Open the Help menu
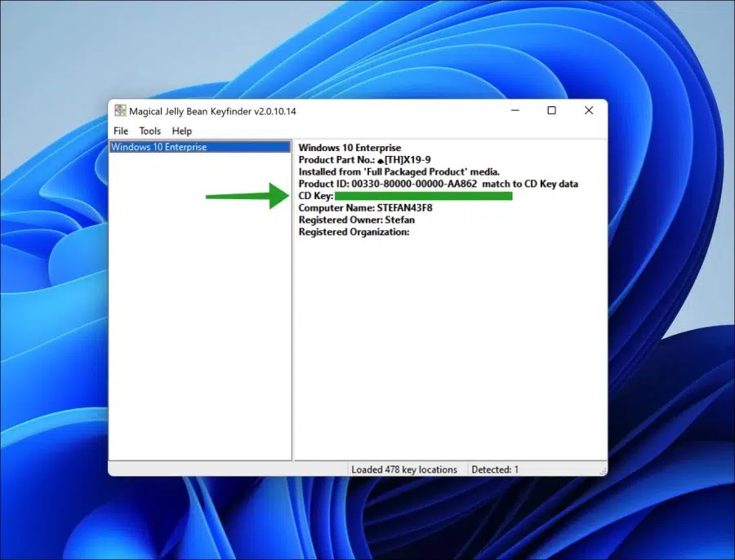The width and height of the screenshot is (735, 560). 182,131
